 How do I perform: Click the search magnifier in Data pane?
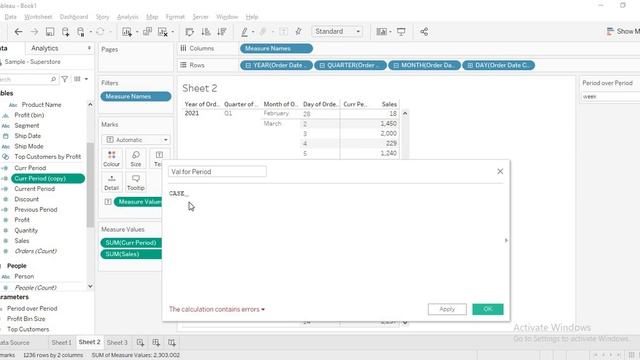[x=53, y=79]
